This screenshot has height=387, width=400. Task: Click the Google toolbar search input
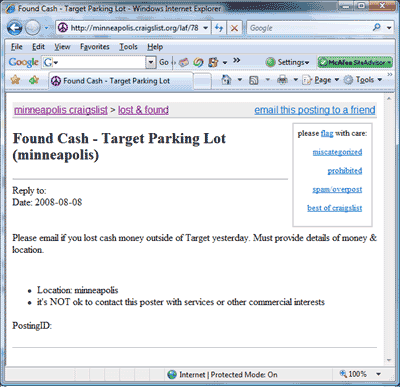[94, 62]
